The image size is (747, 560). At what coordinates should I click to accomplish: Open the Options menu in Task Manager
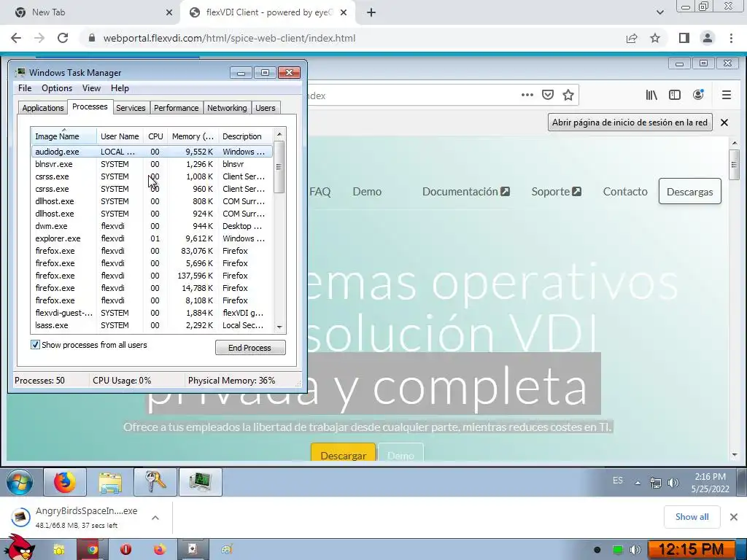pyautogui.click(x=57, y=88)
